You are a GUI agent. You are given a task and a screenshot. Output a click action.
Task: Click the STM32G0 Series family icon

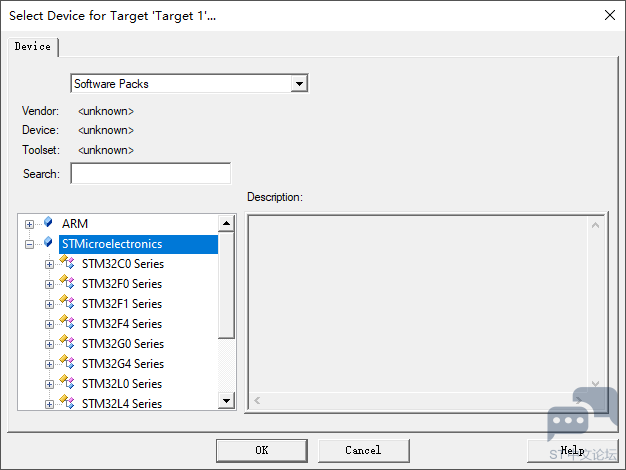coord(67,342)
